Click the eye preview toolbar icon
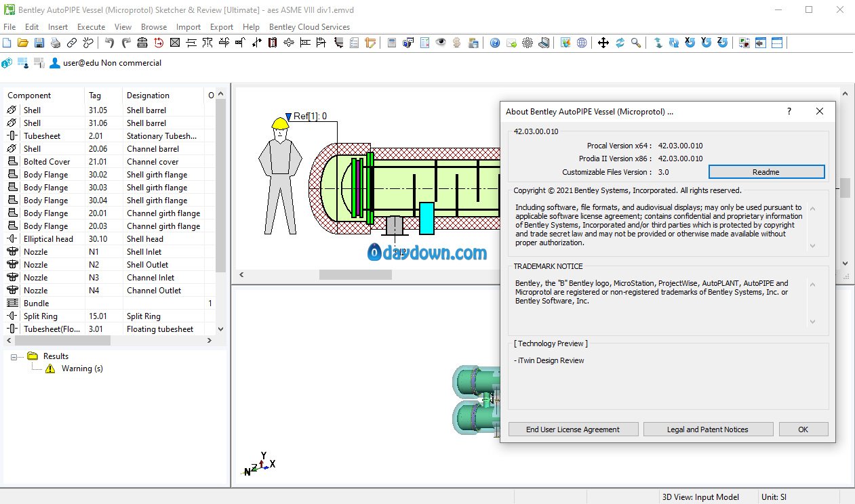Image resolution: width=855 pixels, height=504 pixels. point(441,43)
